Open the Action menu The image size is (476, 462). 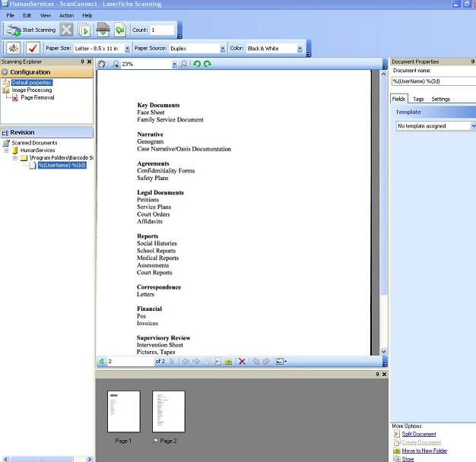(x=66, y=15)
